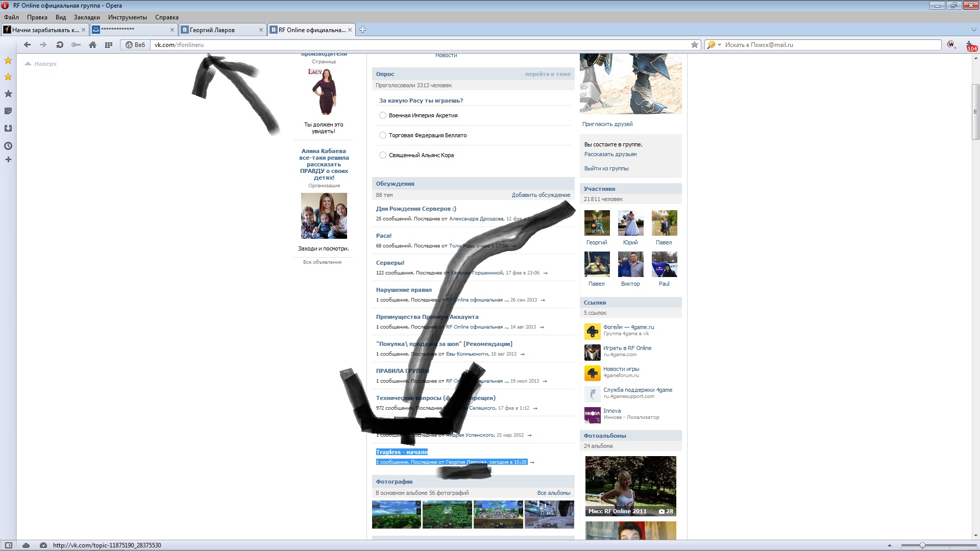Open the Файл menu

pos(11,17)
